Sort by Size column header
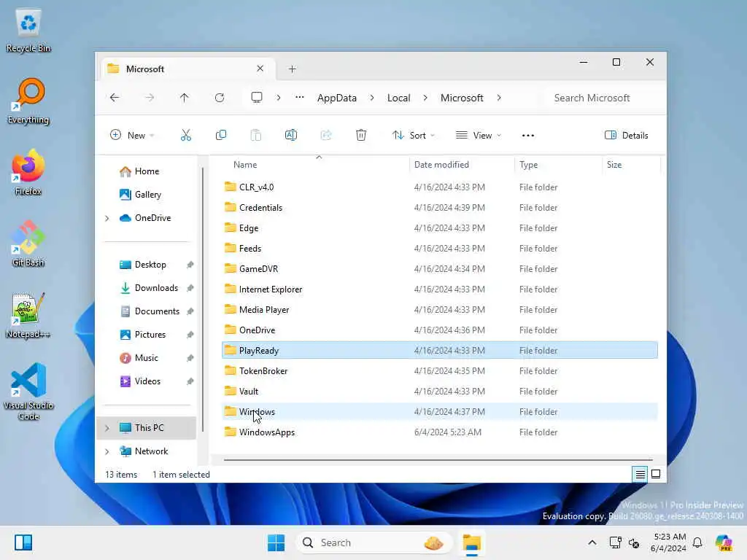The width and height of the screenshot is (747, 560). click(x=631, y=164)
